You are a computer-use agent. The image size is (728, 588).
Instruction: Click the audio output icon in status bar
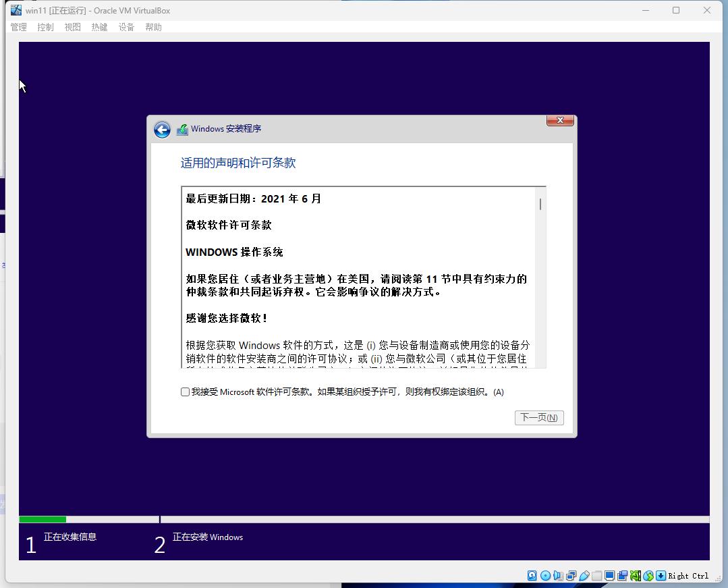point(559,575)
